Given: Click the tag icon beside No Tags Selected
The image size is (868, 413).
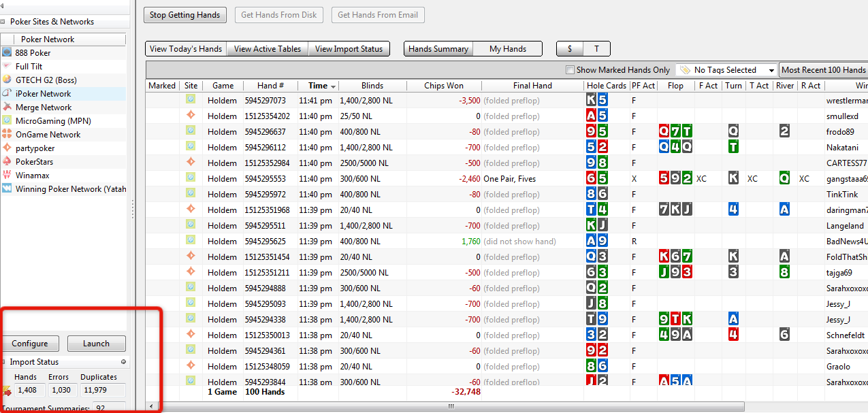Looking at the screenshot, I should pos(685,70).
